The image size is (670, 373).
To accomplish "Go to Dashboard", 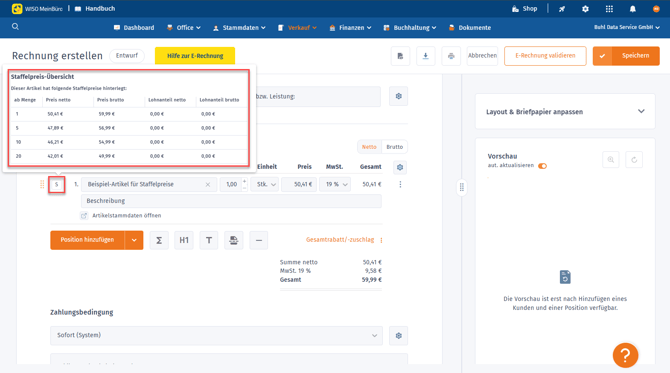I will point(134,28).
